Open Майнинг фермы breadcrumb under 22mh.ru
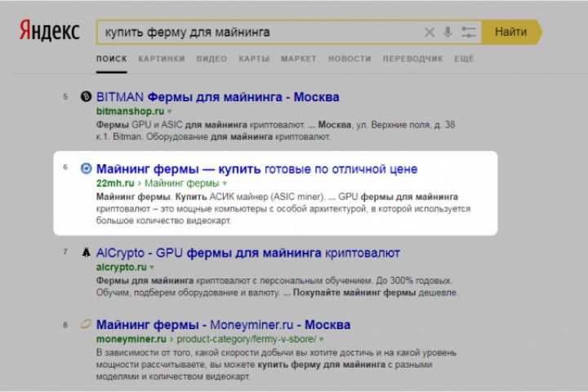 tap(182, 183)
